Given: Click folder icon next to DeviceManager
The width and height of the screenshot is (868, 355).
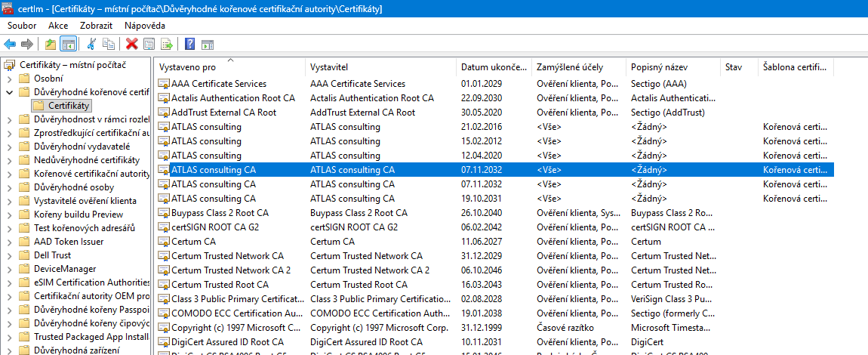Looking at the screenshot, I should click(24, 269).
